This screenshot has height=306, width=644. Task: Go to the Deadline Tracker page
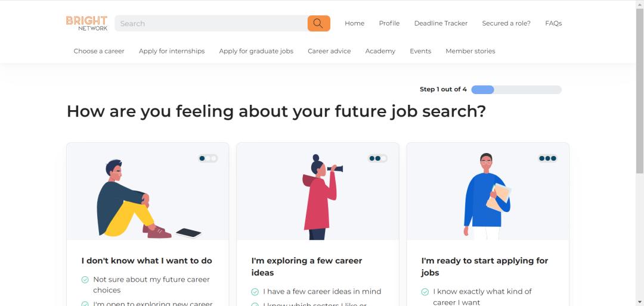coord(441,23)
